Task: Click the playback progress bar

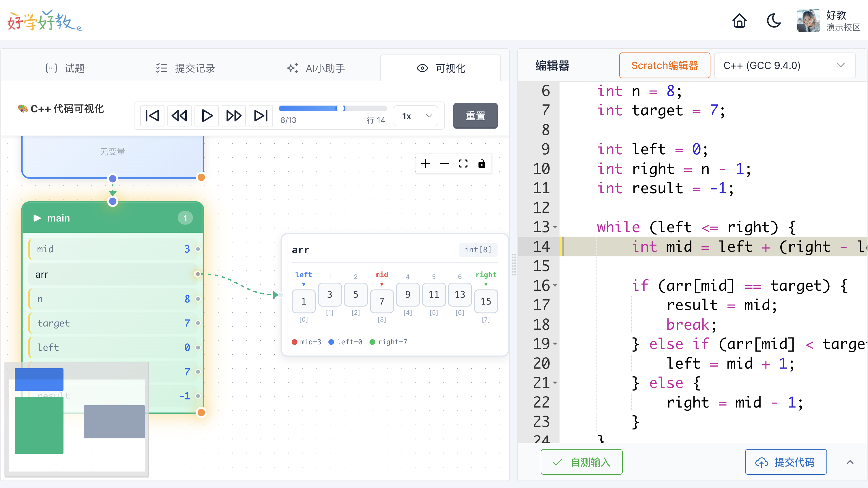Action: [333, 108]
